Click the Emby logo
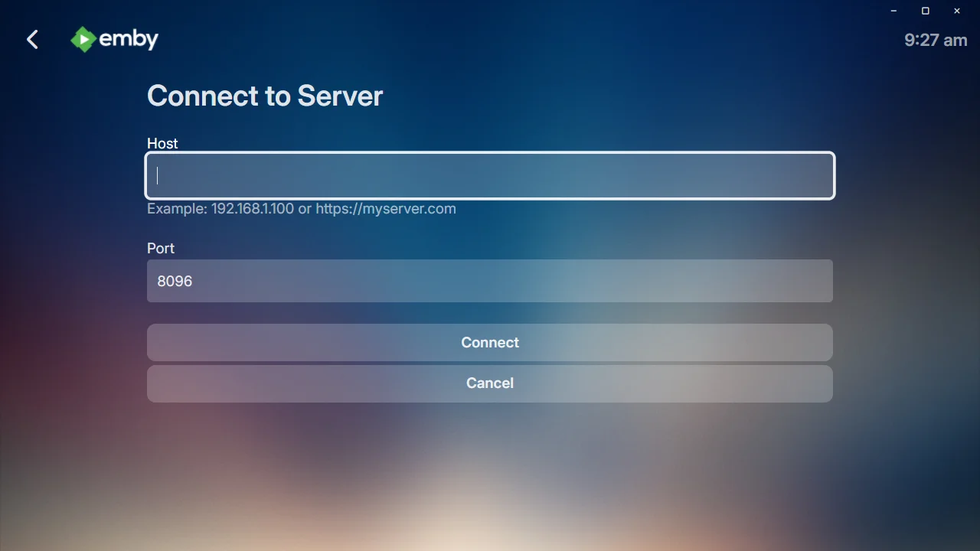Screen dimensions: 980x551 [114, 39]
